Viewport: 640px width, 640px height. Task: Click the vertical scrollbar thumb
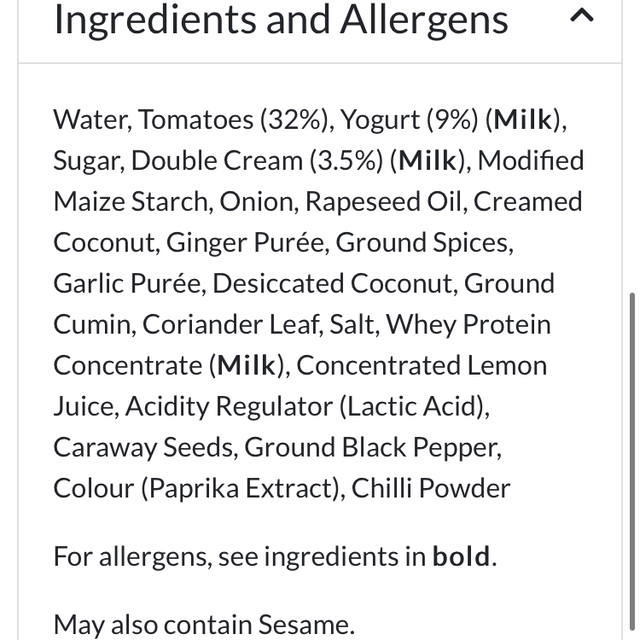click(631, 450)
